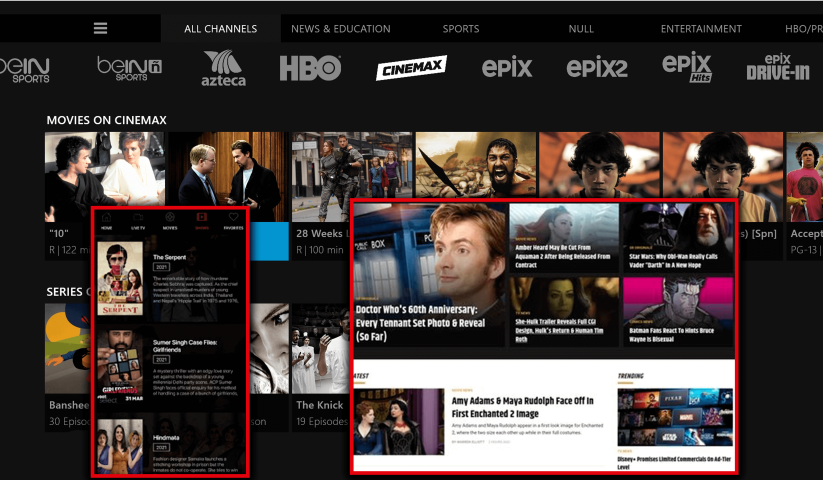Select the Cinemax channel logo
This screenshot has height=480, width=823.
coord(411,68)
